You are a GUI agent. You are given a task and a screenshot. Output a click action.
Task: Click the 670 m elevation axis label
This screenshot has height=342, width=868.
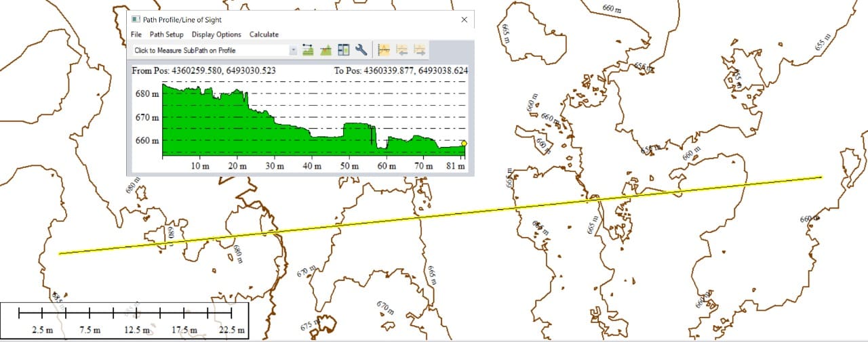[146, 118]
